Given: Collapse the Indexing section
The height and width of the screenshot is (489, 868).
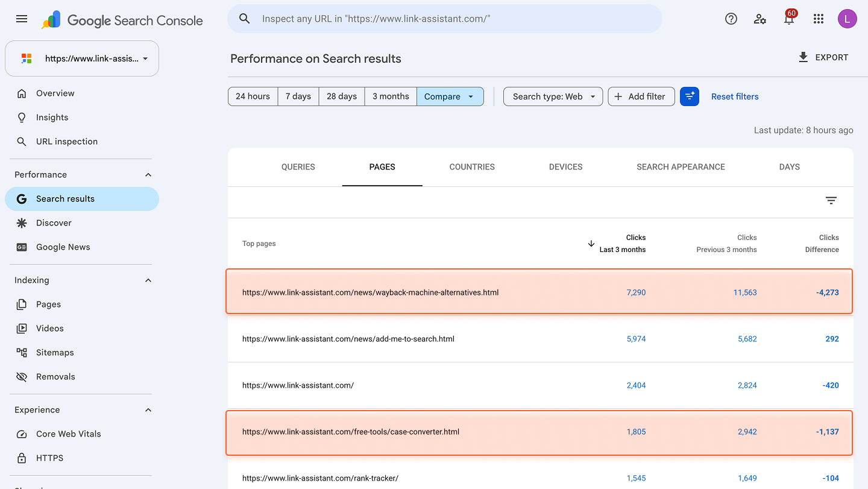Looking at the screenshot, I should click(x=148, y=280).
